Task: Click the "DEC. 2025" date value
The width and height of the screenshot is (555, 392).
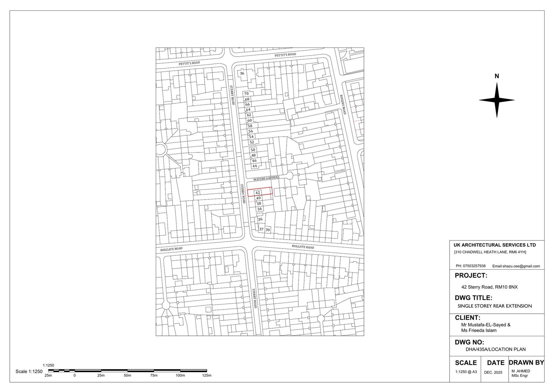Action: point(493,373)
